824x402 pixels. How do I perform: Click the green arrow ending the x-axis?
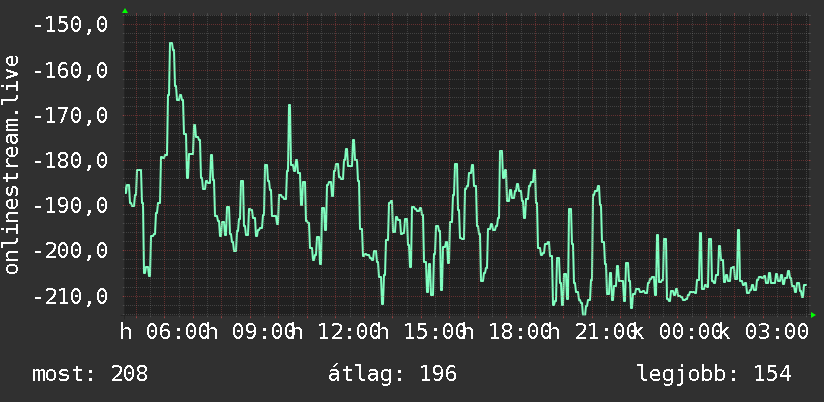813,315
